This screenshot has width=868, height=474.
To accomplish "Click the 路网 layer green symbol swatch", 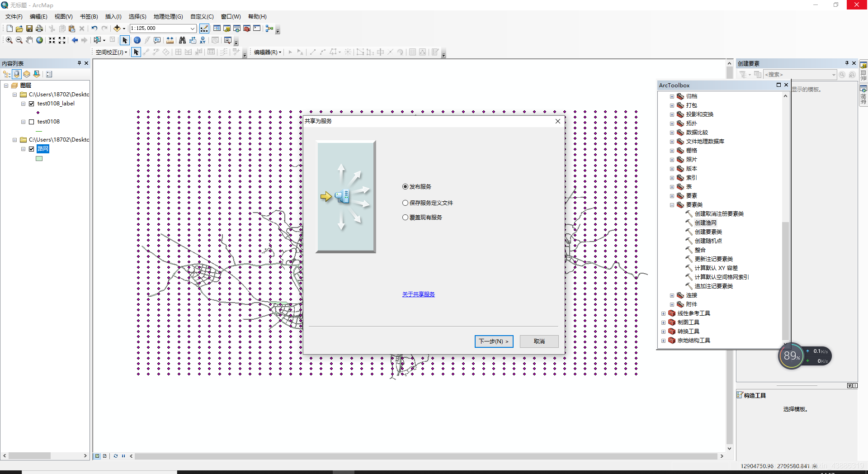I will tap(39, 159).
